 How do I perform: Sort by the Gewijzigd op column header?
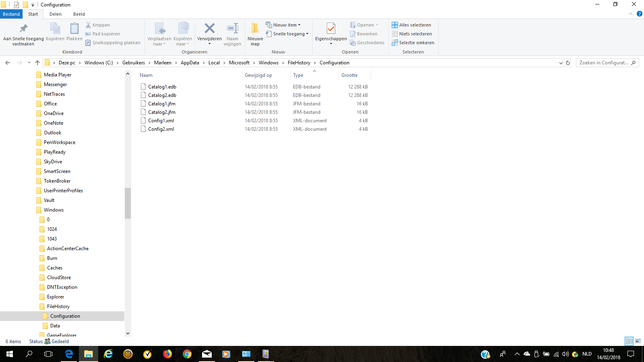pyautogui.click(x=258, y=75)
